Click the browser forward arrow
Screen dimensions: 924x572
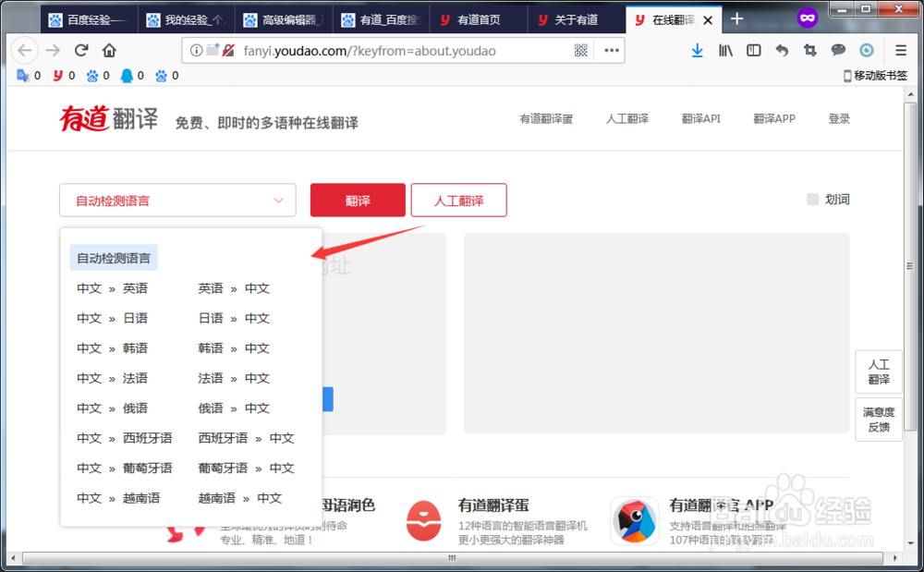(x=53, y=51)
